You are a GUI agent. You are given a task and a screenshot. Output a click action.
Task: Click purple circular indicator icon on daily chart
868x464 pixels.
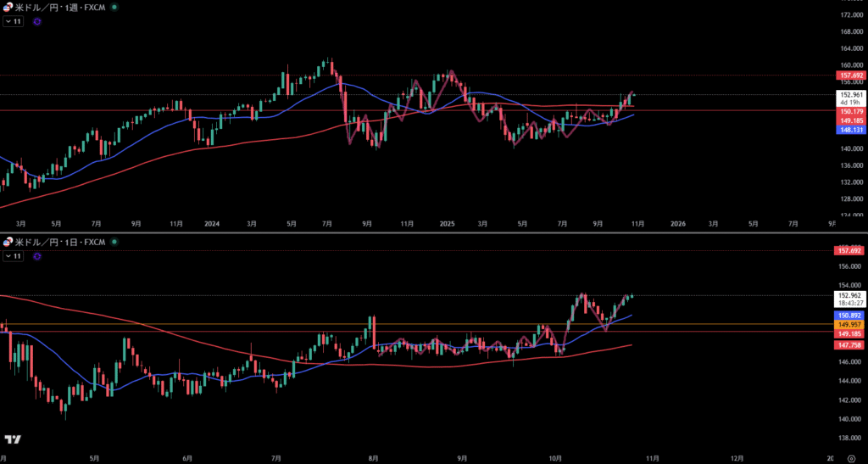(x=36, y=255)
